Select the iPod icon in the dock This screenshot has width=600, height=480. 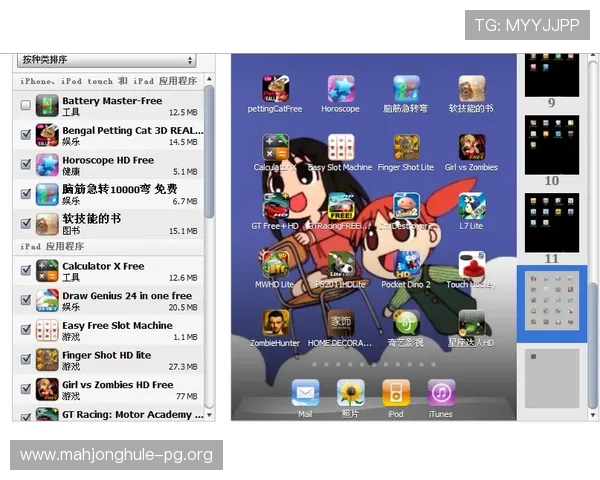coord(396,392)
